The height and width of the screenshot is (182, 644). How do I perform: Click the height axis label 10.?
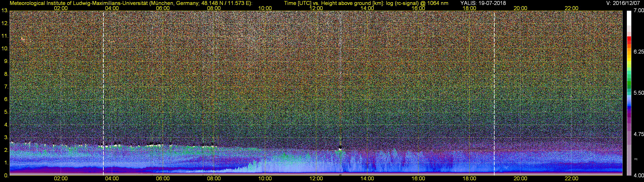pyautogui.click(x=5, y=49)
